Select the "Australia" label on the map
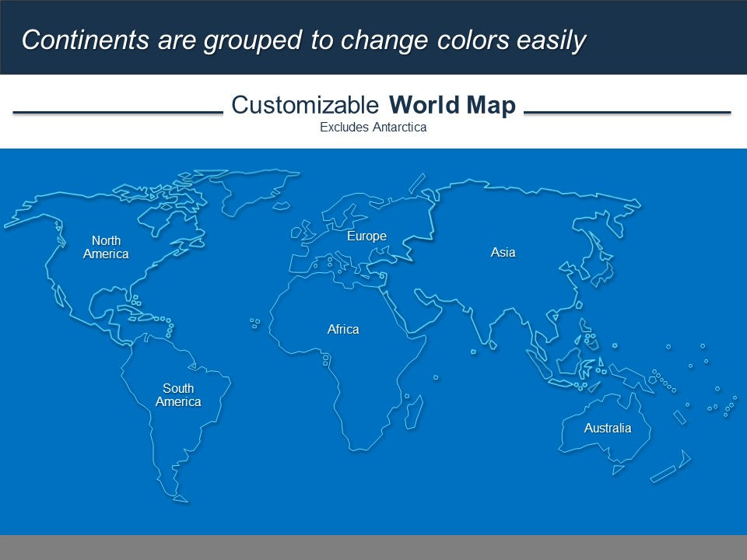The height and width of the screenshot is (560, 747). point(608,428)
